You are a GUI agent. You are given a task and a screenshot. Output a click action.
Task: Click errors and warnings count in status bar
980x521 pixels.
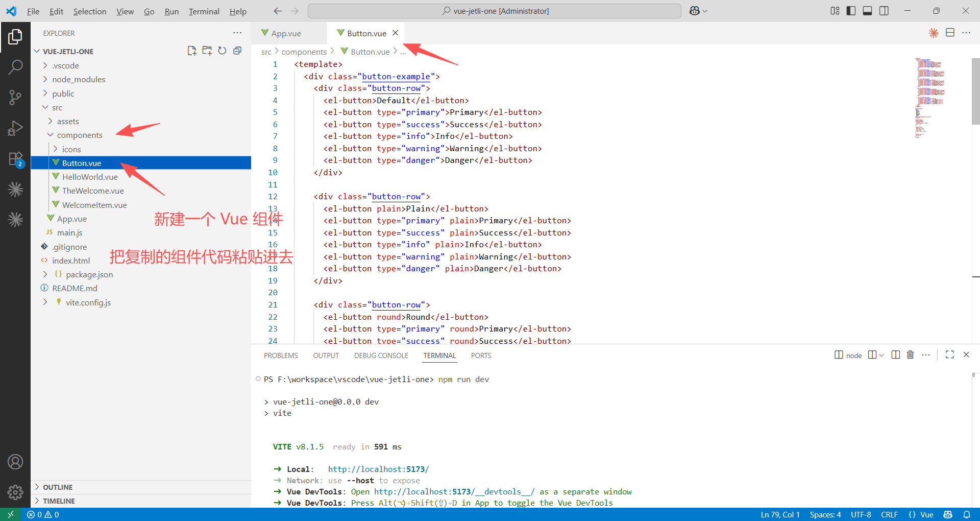click(x=43, y=514)
